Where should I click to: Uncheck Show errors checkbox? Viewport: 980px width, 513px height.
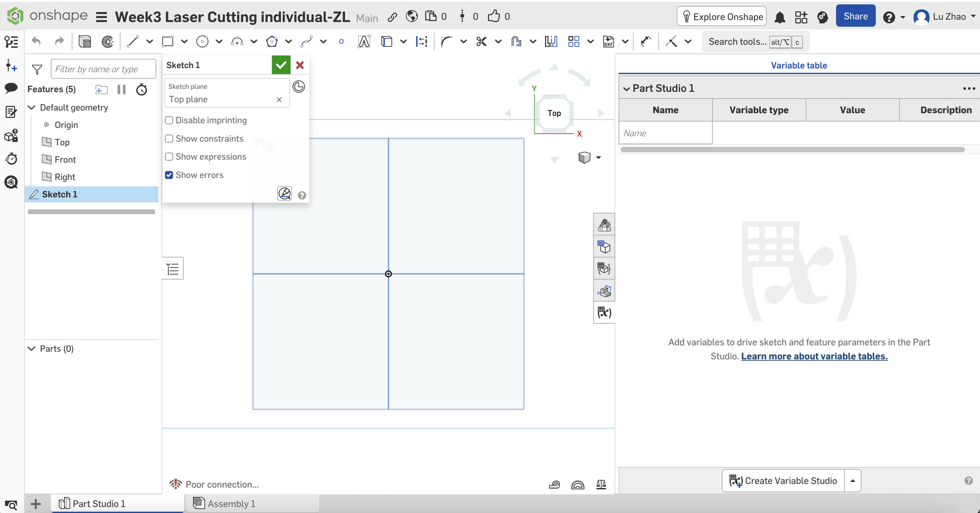coord(169,175)
